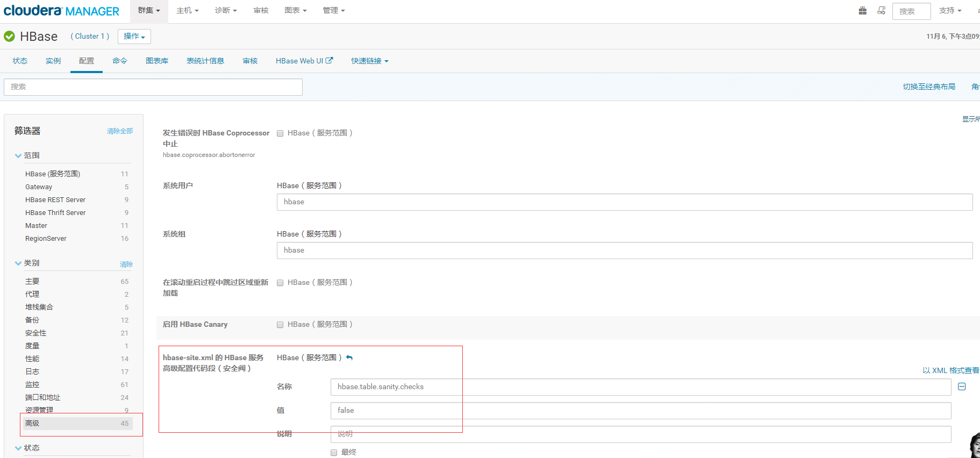
Task: Toggle HBase Coprocessor abort on error checkbox
Action: (280, 133)
